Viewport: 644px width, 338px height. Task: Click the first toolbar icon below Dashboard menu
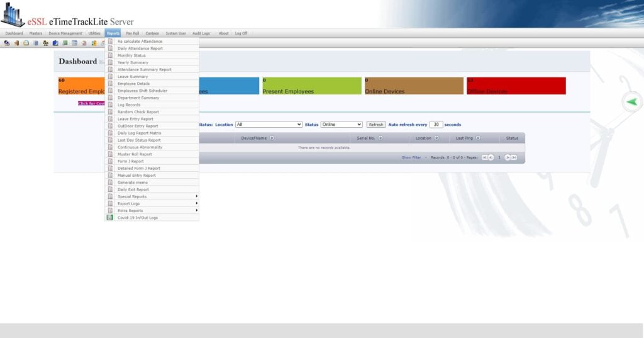[x=6, y=43]
